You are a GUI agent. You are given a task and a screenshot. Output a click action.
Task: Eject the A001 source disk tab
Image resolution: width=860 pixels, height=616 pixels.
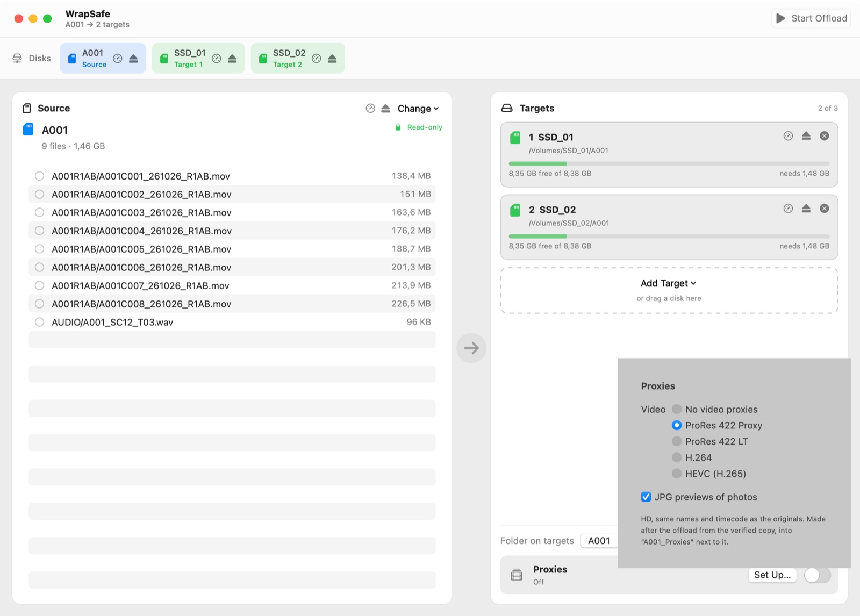coord(133,59)
